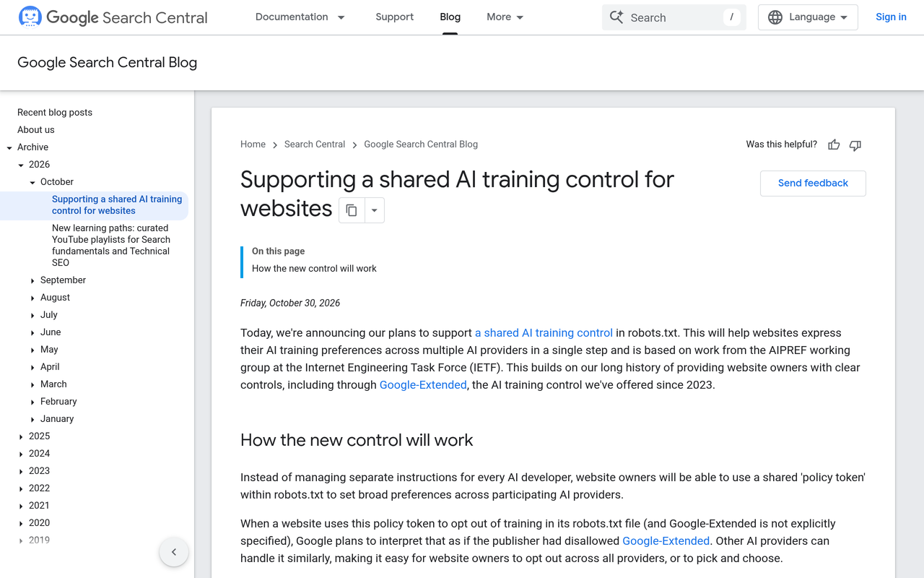This screenshot has width=924, height=578.
Task: Click the globe Language icon
Action: 775,17
